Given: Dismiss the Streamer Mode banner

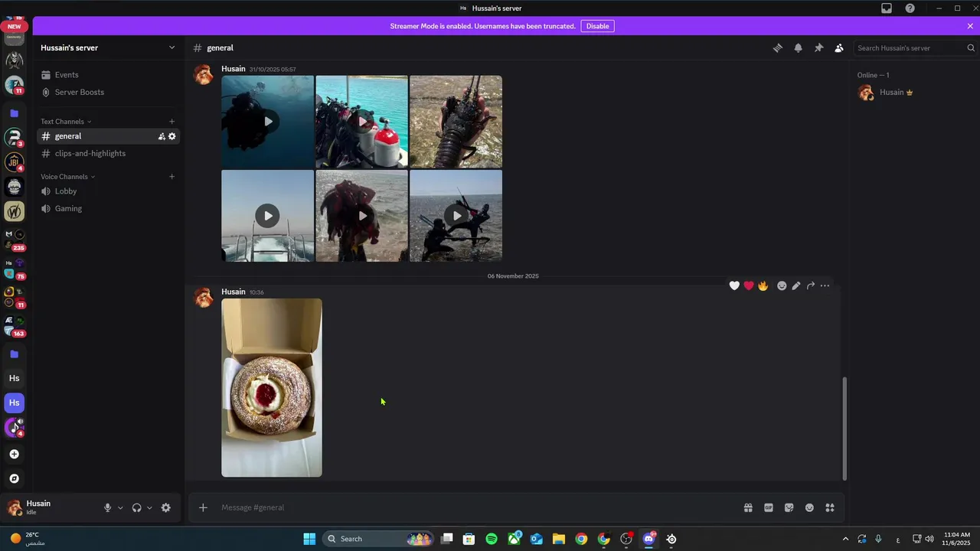Looking at the screenshot, I should pyautogui.click(x=970, y=26).
